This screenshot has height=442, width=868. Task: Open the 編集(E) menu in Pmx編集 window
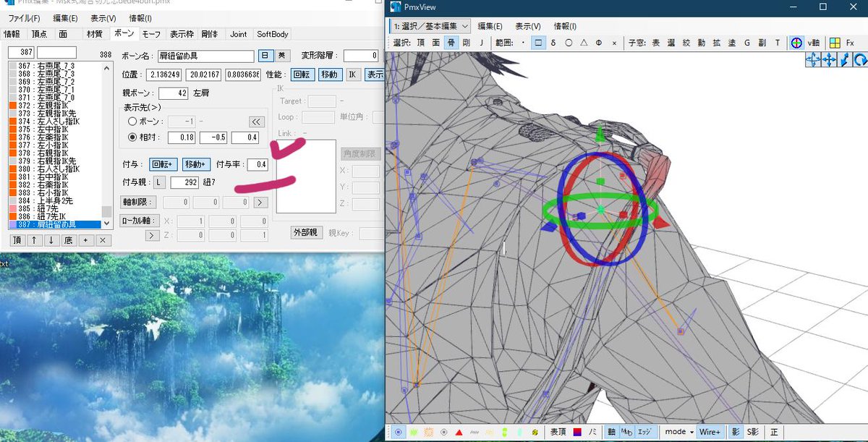click(x=65, y=18)
